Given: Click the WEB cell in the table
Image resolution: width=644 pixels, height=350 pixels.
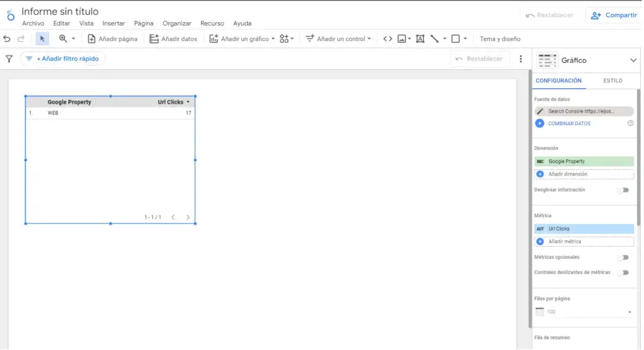Looking at the screenshot, I should tap(53, 113).
